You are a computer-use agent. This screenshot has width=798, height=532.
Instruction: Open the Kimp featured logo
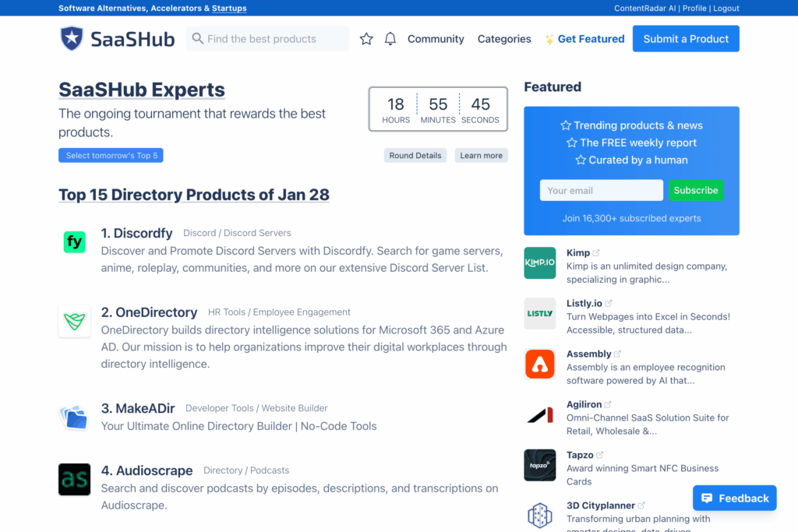click(539, 262)
